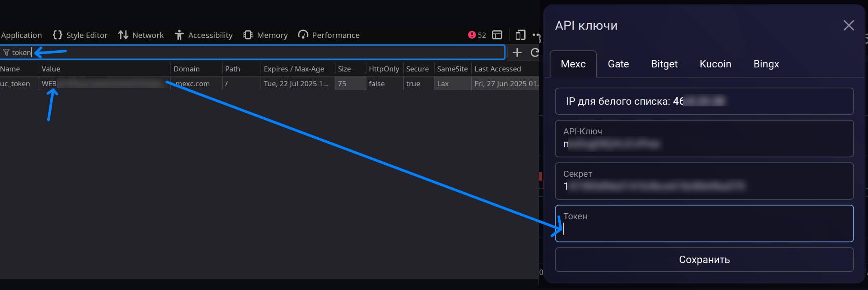Image resolution: width=868 pixels, height=290 pixels.
Task: Click the Secure column header
Action: click(x=419, y=69)
